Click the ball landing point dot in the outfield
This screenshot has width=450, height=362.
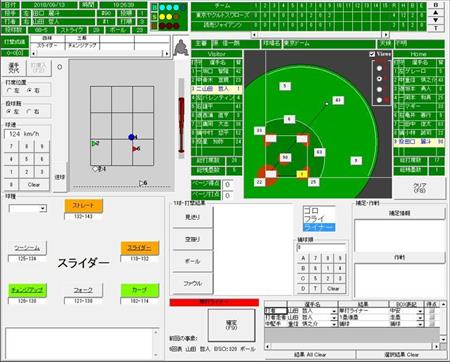pyautogui.click(x=327, y=104)
